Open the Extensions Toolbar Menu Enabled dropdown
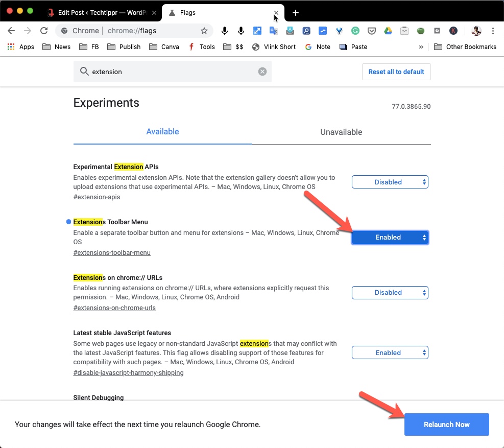 point(390,237)
